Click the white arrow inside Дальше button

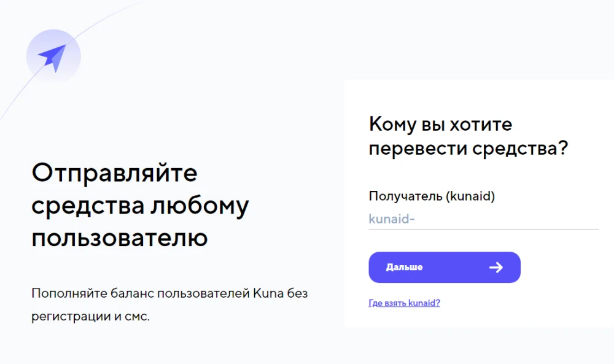point(495,268)
